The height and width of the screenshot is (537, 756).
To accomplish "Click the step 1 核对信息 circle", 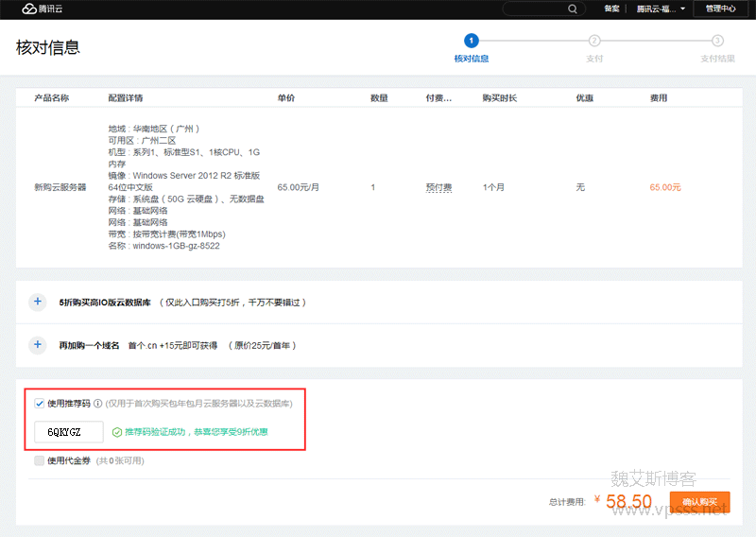I will click(x=471, y=41).
